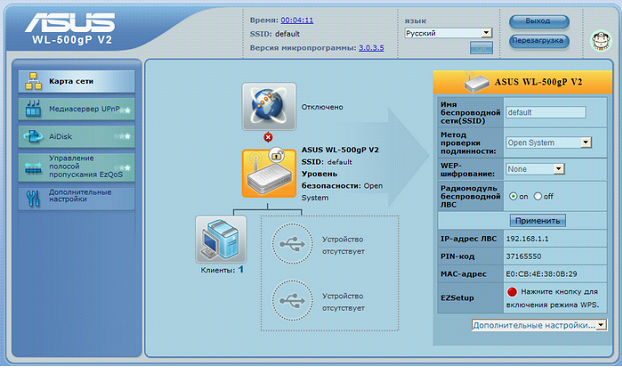Click the clients count number 1
This screenshot has height=382, width=622.
tap(241, 270)
